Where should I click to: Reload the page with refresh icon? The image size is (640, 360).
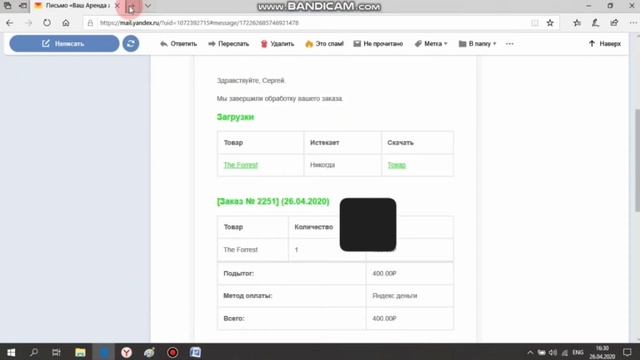coord(47,23)
